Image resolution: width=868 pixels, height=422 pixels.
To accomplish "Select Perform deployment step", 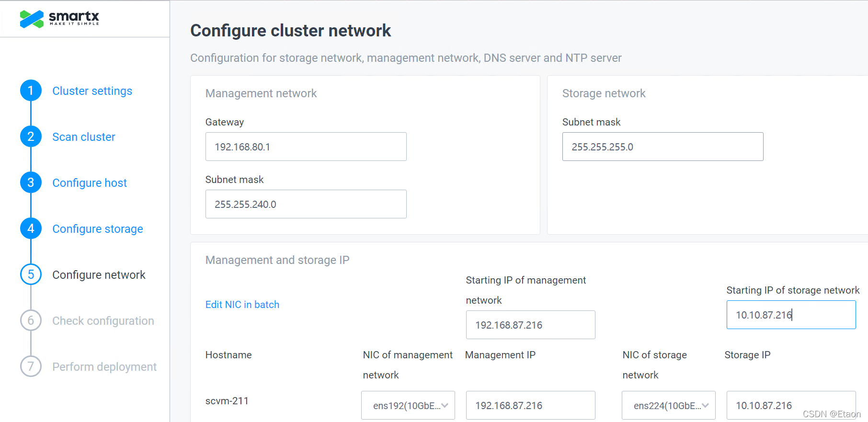I will (x=104, y=367).
